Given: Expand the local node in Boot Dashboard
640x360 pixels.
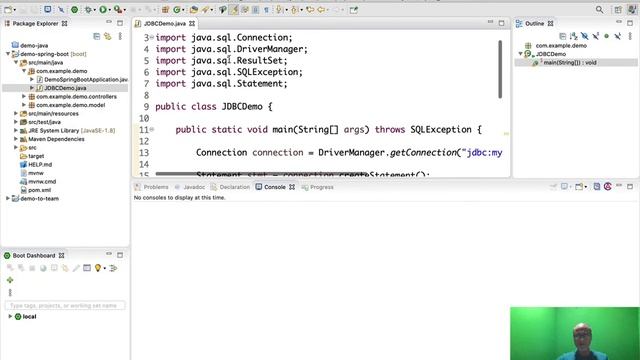Looking at the screenshot, I should click(x=10, y=316).
